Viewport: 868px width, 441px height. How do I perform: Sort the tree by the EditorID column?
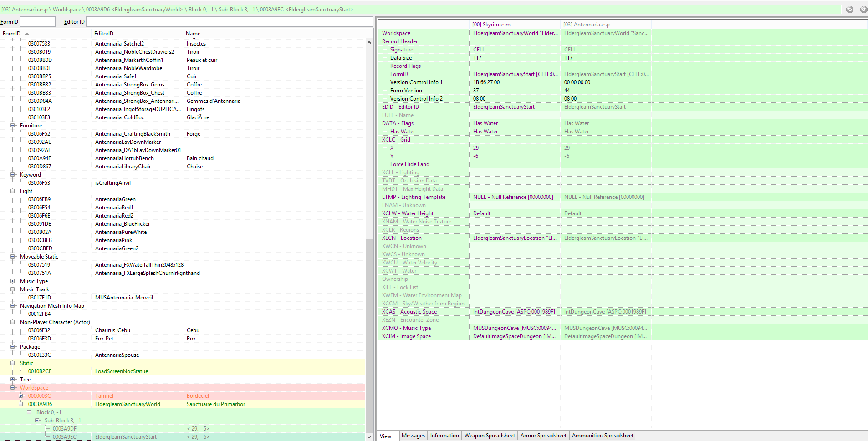click(x=104, y=34)
